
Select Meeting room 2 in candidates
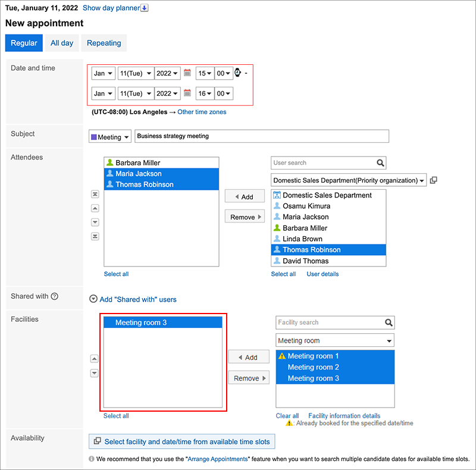pos(335,367)
